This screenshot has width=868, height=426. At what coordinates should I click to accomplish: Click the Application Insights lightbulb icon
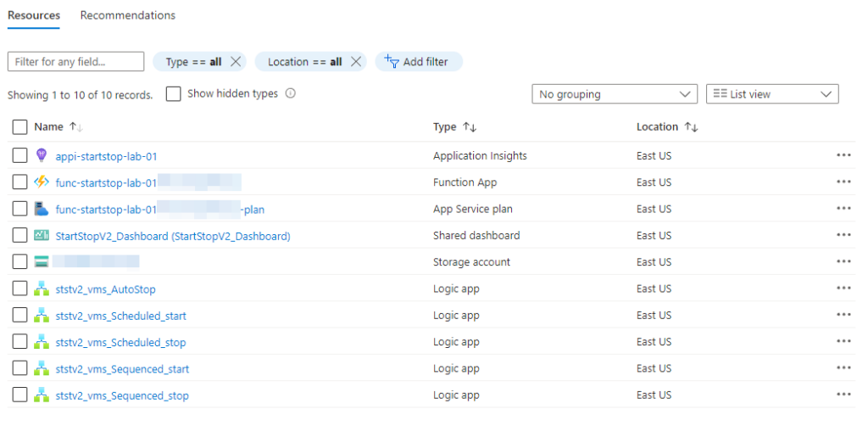coord(42,155)
